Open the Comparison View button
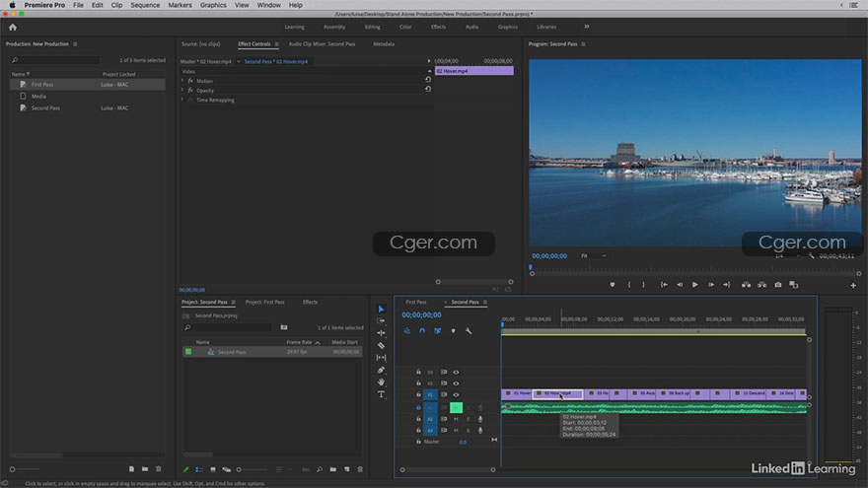Image resolution: width=868 pixels, height=488 pixels. click(793, 284)
